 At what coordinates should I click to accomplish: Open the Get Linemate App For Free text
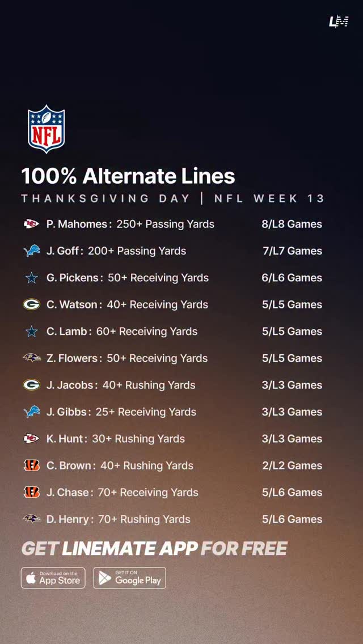[154, 549]
